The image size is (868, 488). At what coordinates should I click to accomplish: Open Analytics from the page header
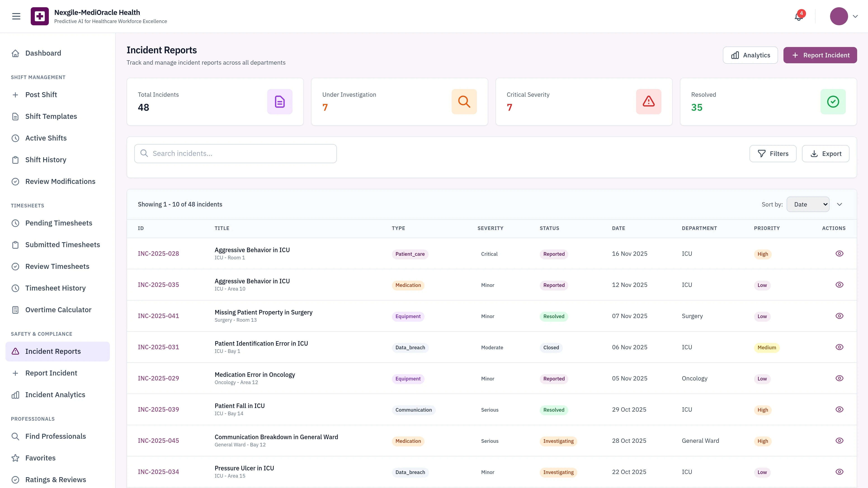point(750,55)
